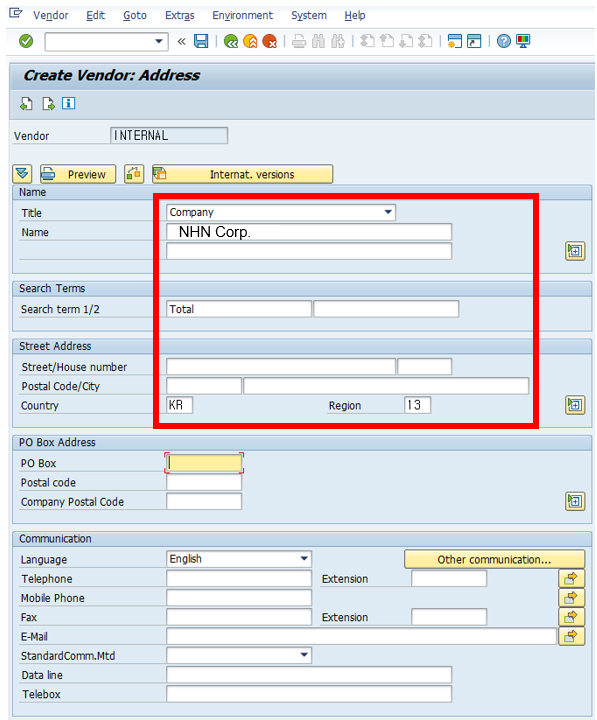Click the Previous Screen page icon
The height and width of the screenshot is (720, 597).
(26, 104)
